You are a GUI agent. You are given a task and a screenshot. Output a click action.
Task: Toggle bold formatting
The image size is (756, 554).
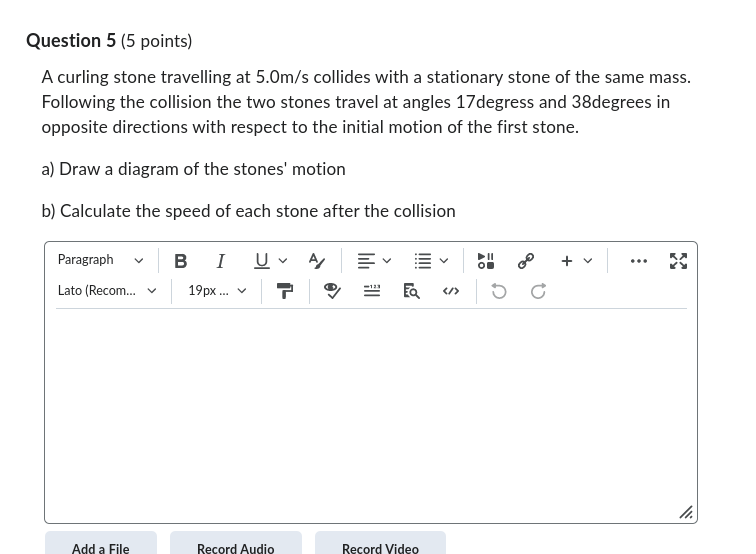[181, 261]
